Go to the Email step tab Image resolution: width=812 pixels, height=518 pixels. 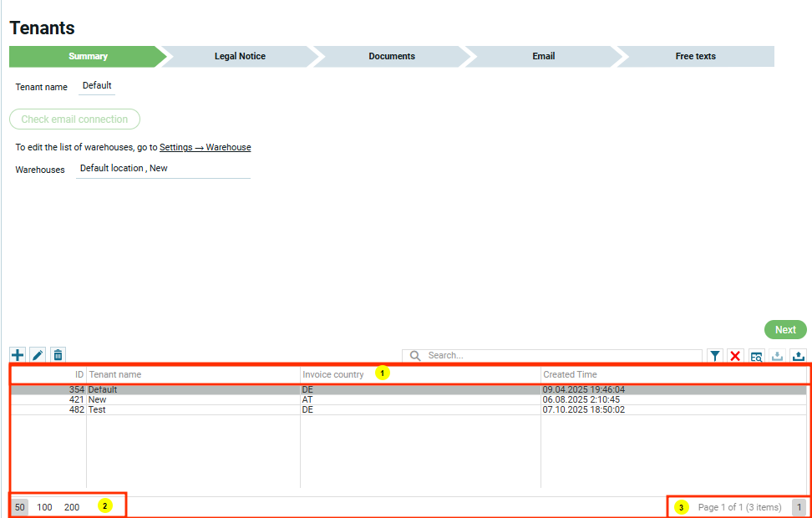click(543, 57)
